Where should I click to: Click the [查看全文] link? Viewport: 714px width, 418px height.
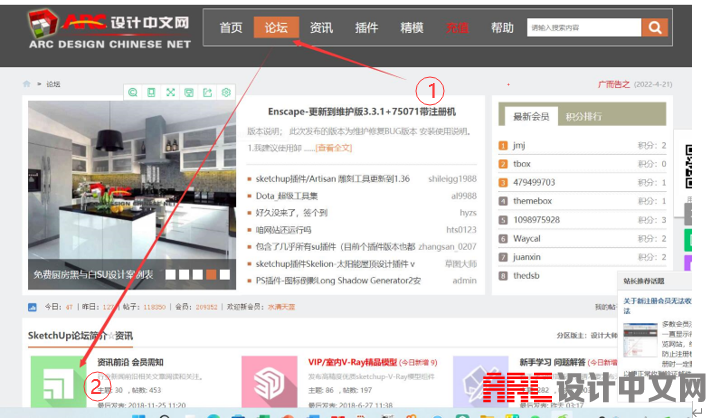(x=334, y=148)
